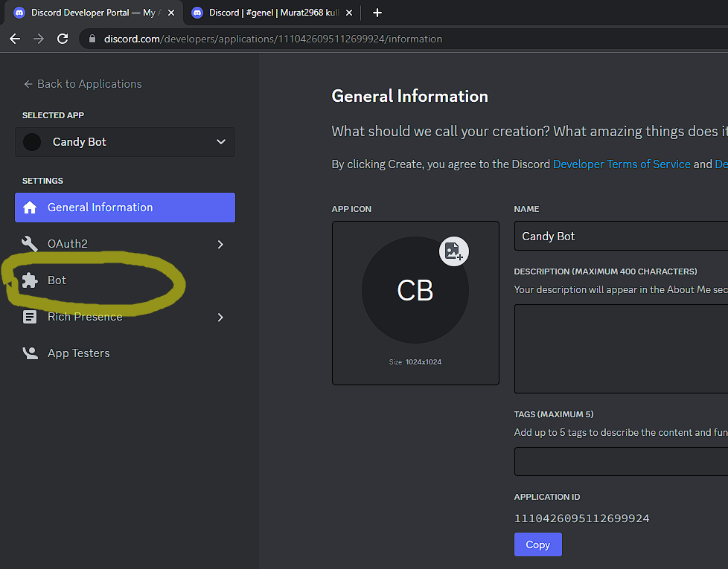Click the home icon in General Information
Viewport: 728px width, 569px height.
coord(30,208)
